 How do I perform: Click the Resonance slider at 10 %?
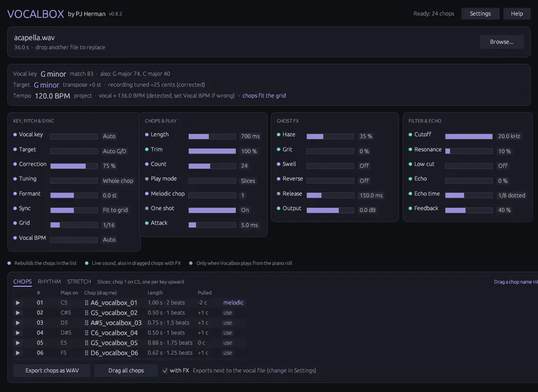469,151
